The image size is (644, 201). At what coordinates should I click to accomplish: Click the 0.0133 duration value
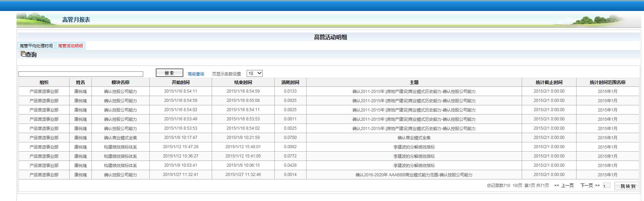point(290,91)
